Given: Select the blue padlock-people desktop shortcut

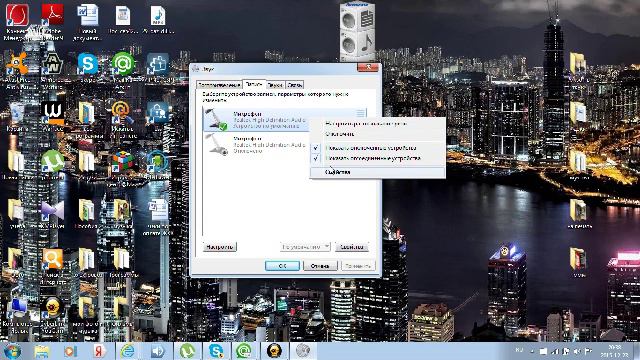Looking at the screenshot, I should [x=158, y=113].
